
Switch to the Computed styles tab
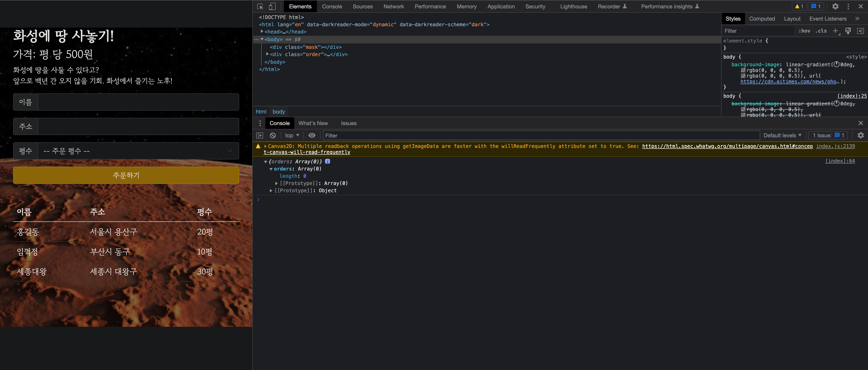(x=762, y=19)
